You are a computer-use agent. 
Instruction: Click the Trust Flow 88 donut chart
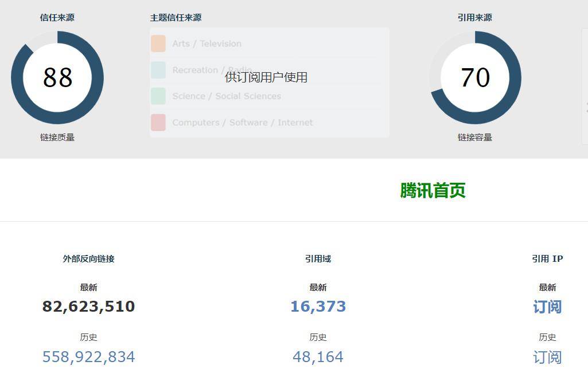tap(57, 77)
